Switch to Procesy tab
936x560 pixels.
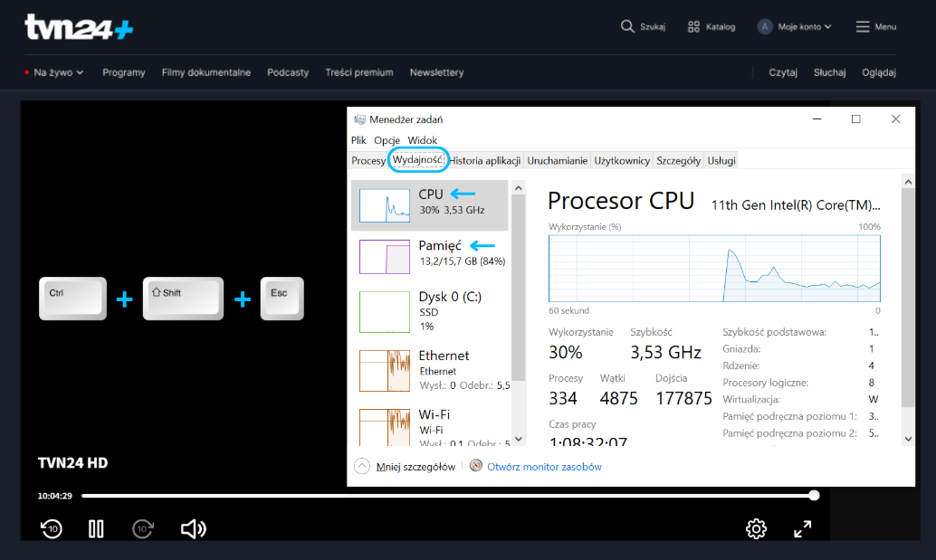(368, 160)
